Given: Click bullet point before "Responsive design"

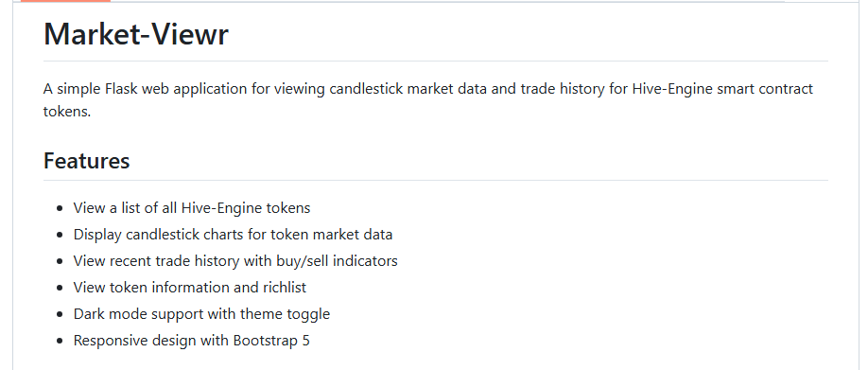Looking at the screenshot, I should click(x=60, y=341).
